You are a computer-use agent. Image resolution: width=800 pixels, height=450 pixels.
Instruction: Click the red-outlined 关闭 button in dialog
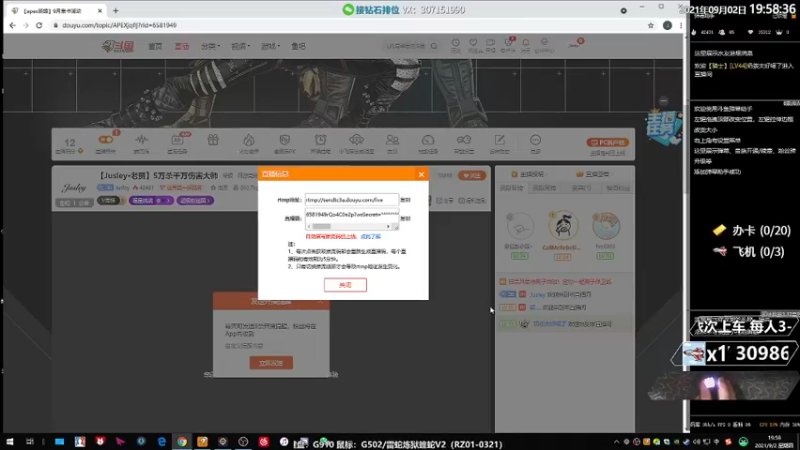345,285
